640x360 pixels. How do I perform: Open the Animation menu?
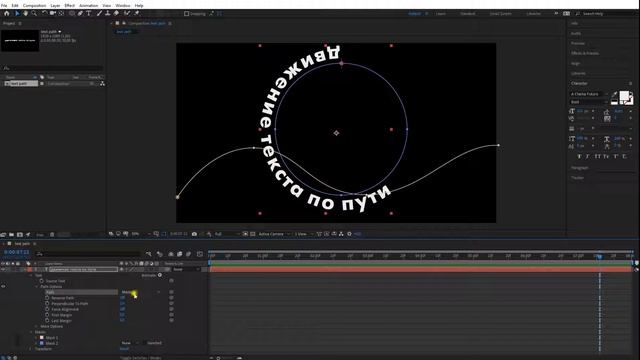(x=89, y=6)
